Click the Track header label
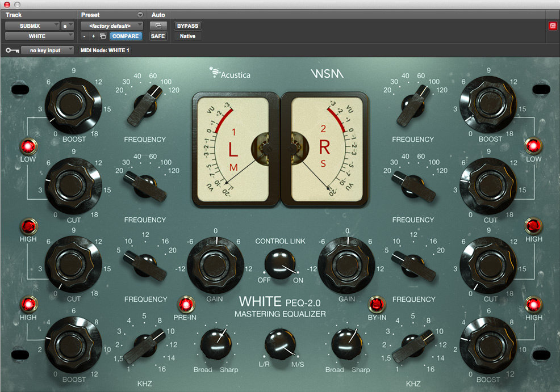 click(14, 15)
